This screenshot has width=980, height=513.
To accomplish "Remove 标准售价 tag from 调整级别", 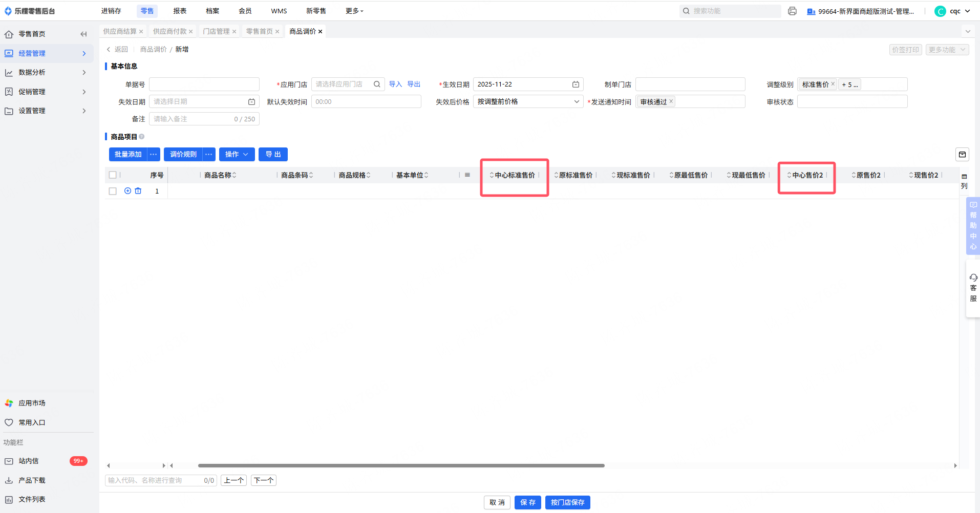I will pyautogui.click(x=833, y=84).
